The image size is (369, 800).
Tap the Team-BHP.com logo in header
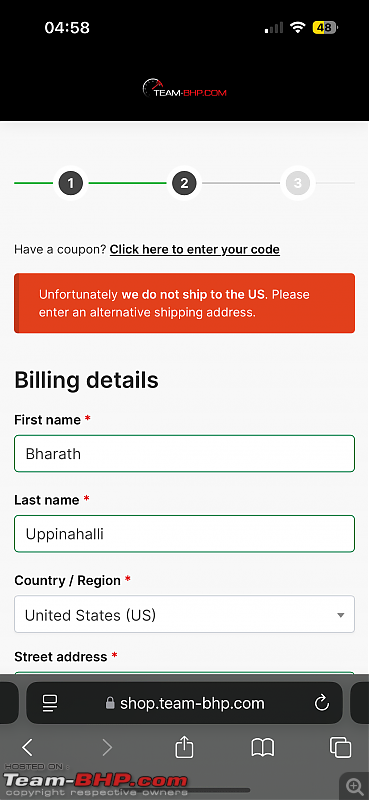pyautogui.click(x=184, y=88)
